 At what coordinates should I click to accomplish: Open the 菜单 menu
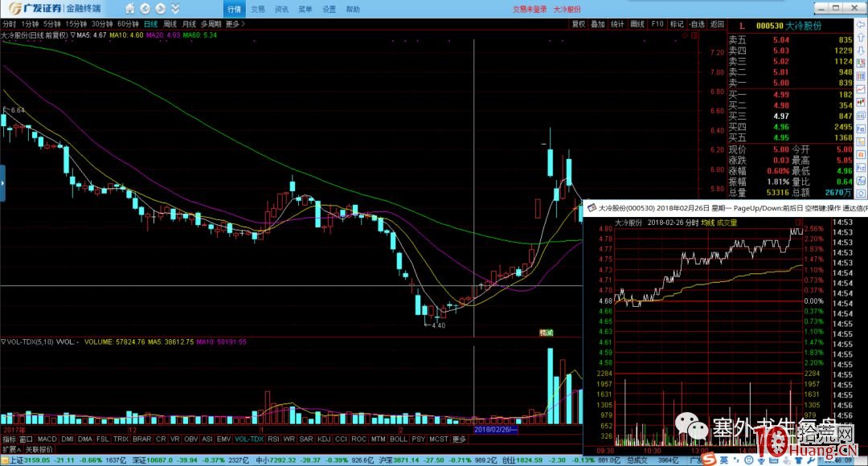(305, 10)
